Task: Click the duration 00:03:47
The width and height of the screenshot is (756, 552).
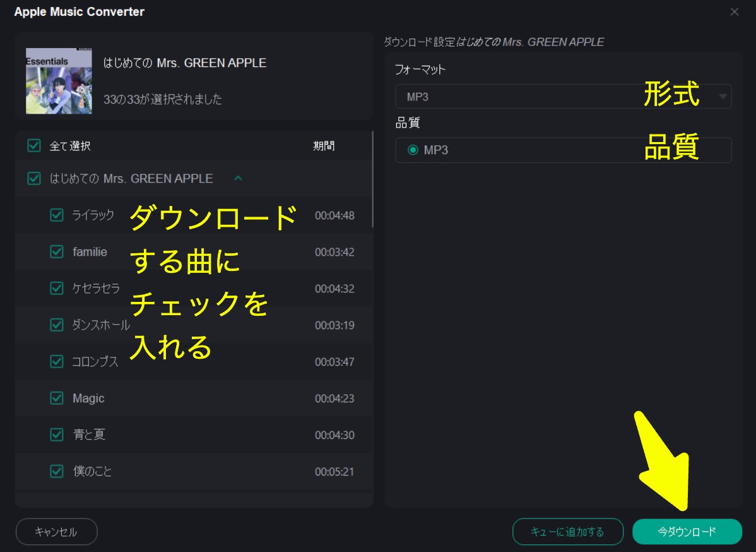Action: [334, 362]
